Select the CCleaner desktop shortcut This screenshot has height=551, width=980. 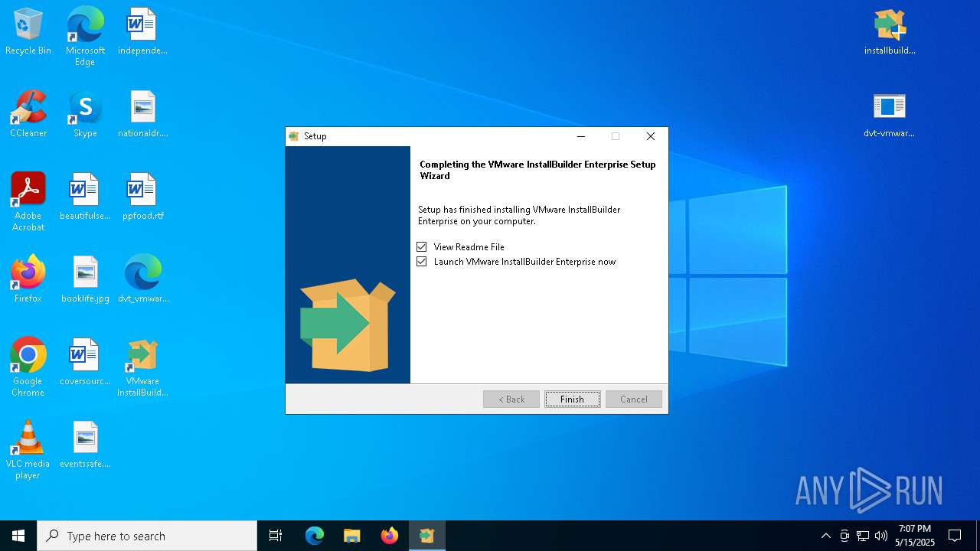pyautogui.click(x=28, y=114)
